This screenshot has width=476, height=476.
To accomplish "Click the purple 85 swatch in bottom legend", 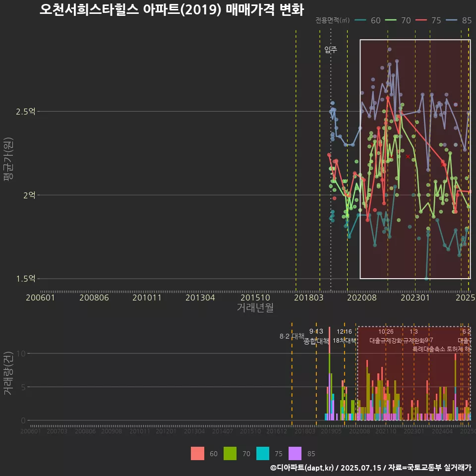I will [295, 454].
